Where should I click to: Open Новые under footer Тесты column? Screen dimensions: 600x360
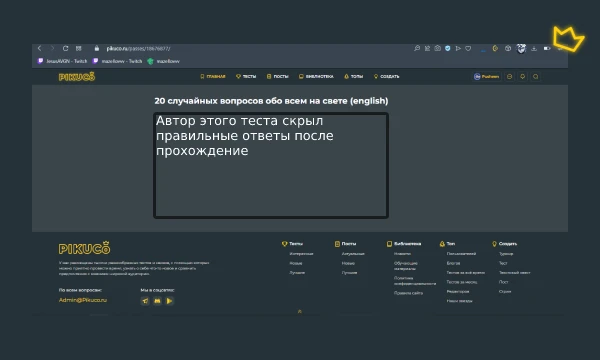tap(296, 263)
